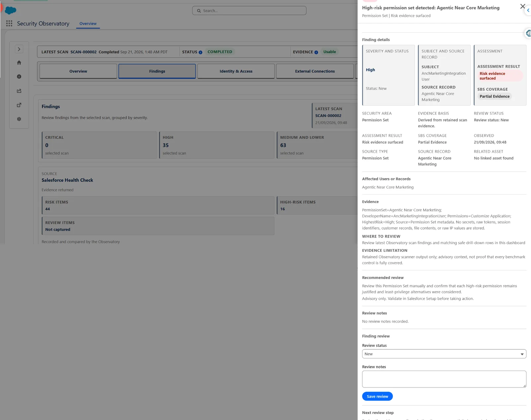531x420 pixels.
Task: Click the 'Partial Evidence' badge in Assessment
Action: pos(494,97)
